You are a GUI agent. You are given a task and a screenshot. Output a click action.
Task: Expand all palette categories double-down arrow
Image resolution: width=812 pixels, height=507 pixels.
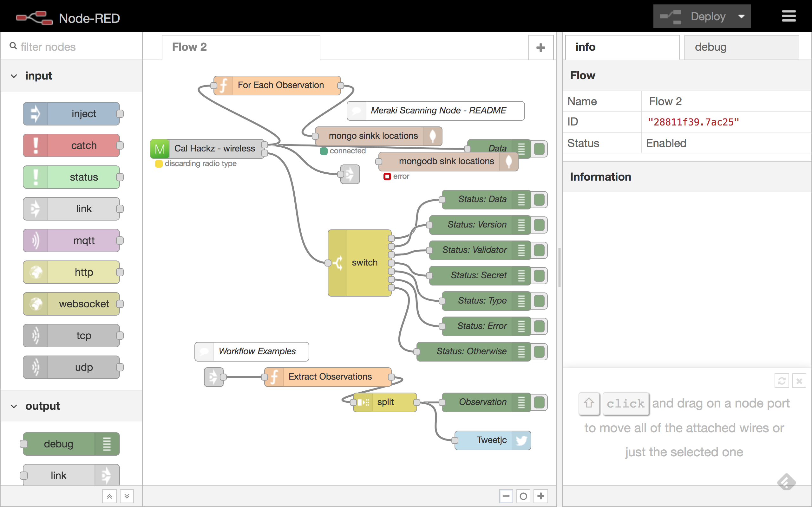(x=127, y=496)
